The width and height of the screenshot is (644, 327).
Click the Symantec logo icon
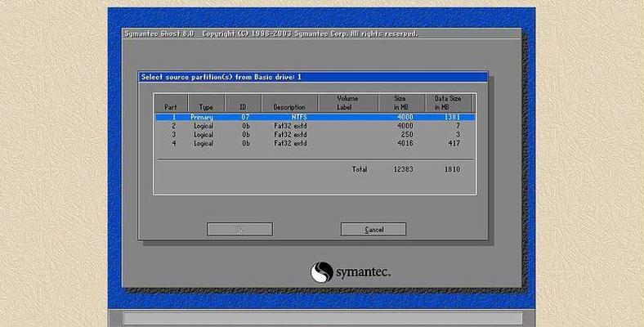point(321,272)
